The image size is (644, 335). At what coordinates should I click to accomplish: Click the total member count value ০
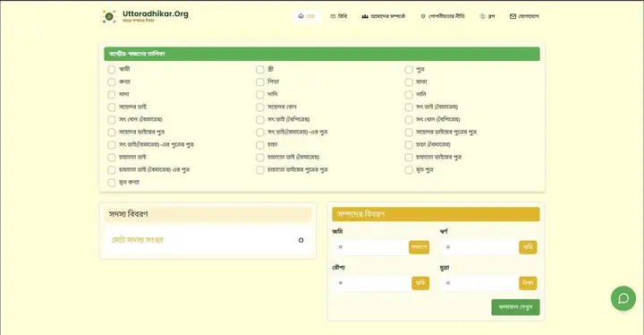coord(301,240)
